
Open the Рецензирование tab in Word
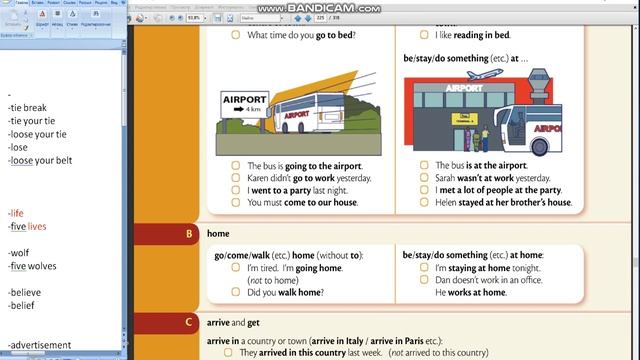click(101, 2)
